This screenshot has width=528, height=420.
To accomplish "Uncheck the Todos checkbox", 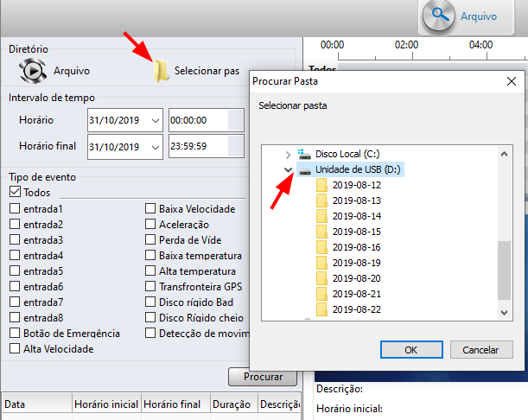I will click(x=16, y=192).
